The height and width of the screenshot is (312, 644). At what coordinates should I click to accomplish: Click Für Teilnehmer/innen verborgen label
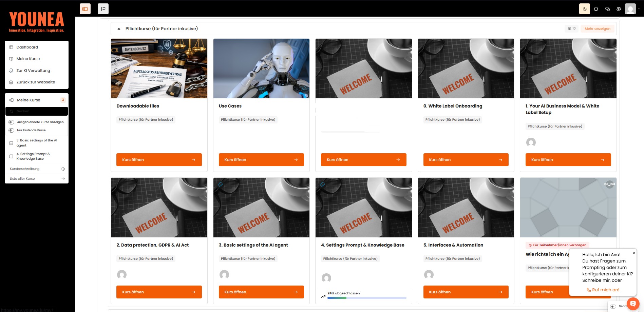pos(557,245)
